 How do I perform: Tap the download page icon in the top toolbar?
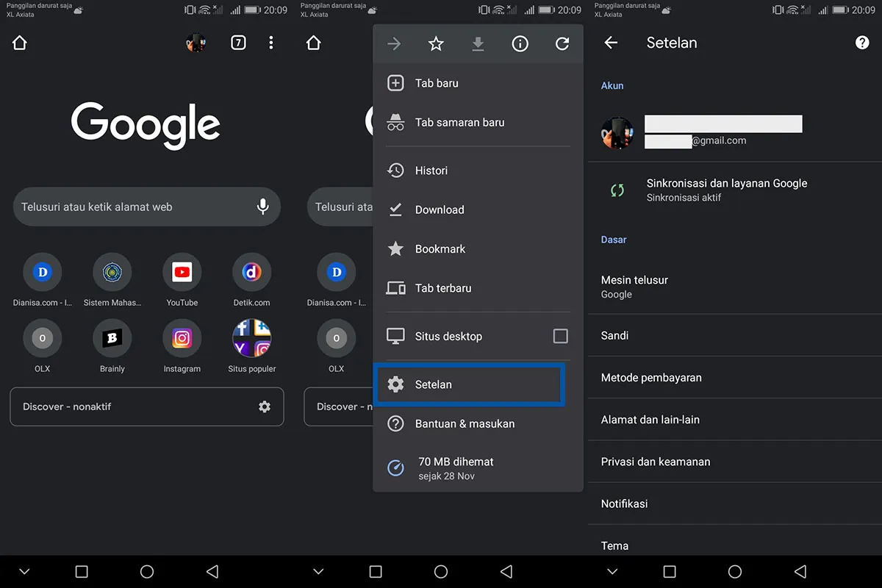[x=478, y=43]
